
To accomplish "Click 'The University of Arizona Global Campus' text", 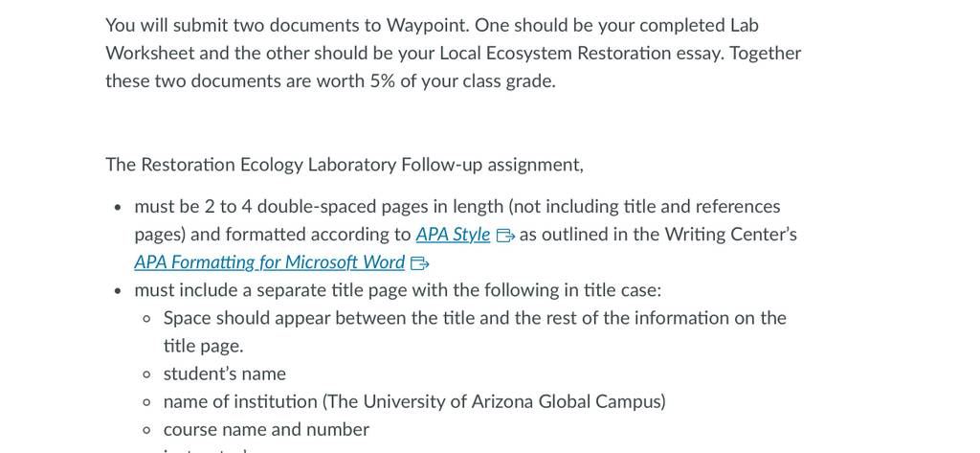I will tap(494, 401).
